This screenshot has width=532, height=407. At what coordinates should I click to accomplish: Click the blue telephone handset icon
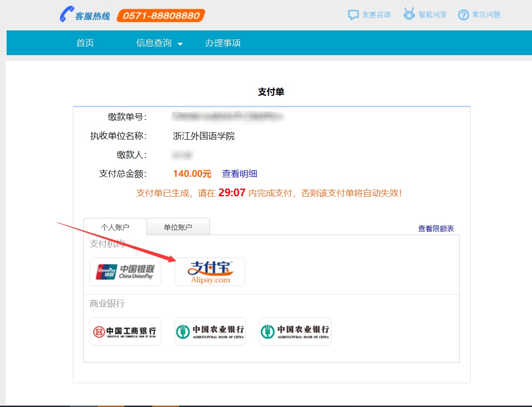pyautogui.click(x=67, y=14)
